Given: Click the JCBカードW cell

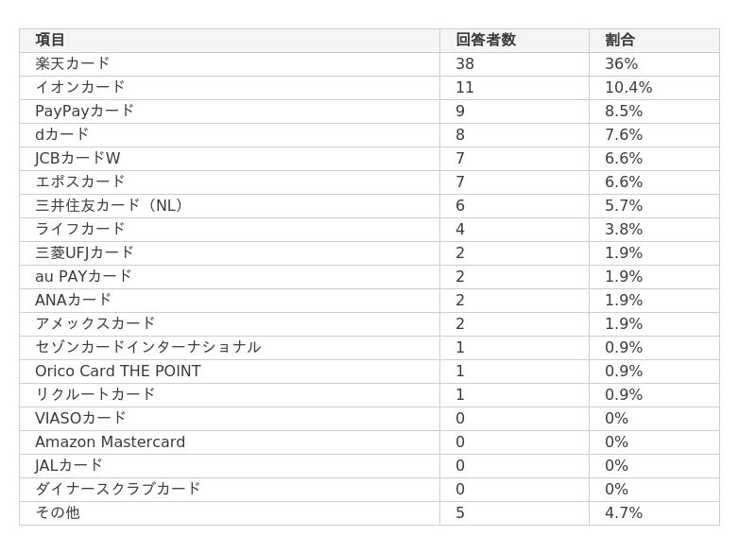Looking at the screenshot, I should (x=77, y=158).
